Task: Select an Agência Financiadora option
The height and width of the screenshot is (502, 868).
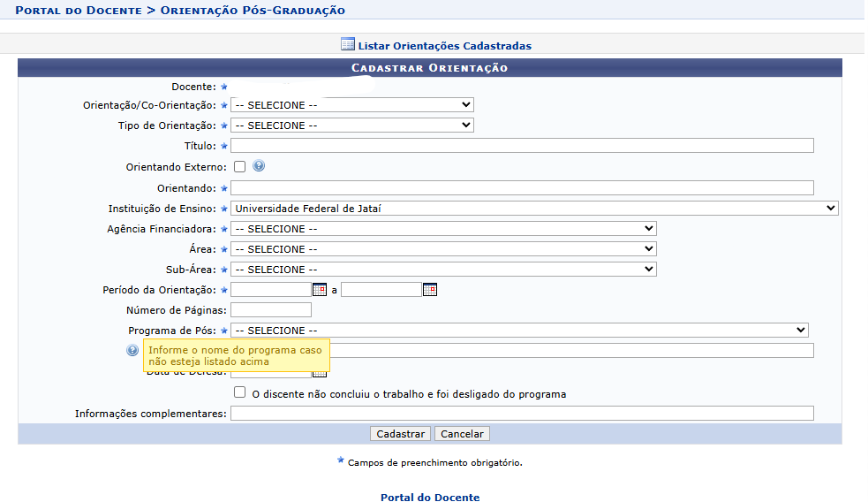Action: pyautogui.click(x=443, y=229)
